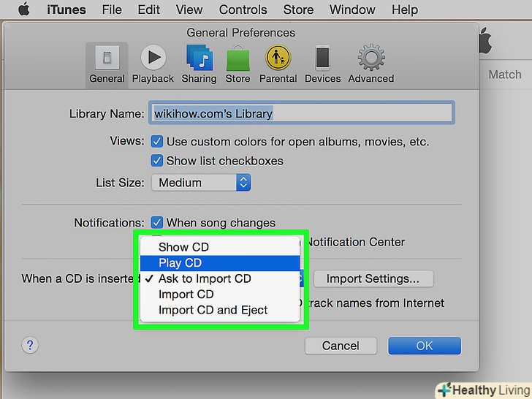The width and height of the screenshot is (532, 399).
Task: Click the Import Settings button
Action: [373, 278]
